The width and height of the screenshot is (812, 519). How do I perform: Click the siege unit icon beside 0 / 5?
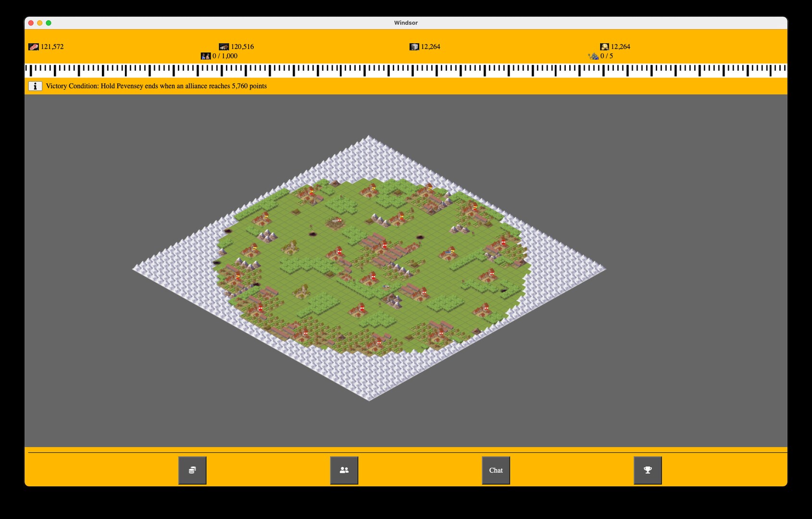(x=594, y=56)
